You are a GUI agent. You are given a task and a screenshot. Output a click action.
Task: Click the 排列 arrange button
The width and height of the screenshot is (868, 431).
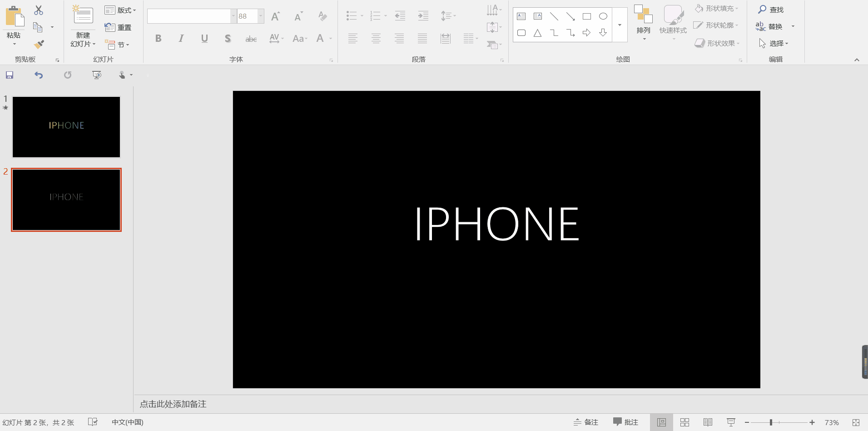point(644,22)
